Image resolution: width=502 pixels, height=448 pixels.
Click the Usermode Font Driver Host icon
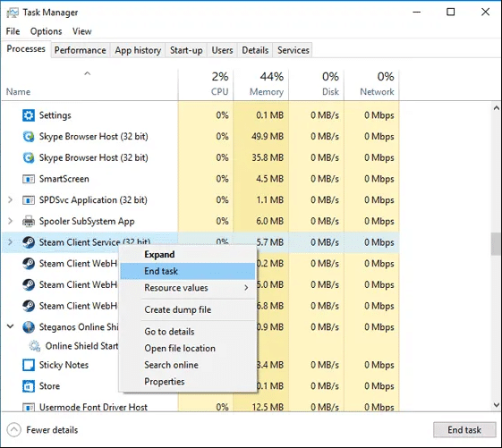(x=29, y=407)
